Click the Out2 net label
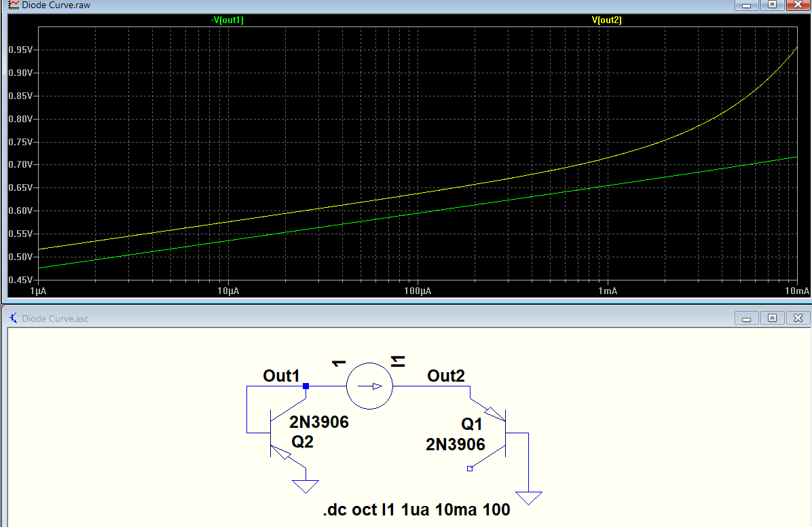 click(x=446, y=376)
